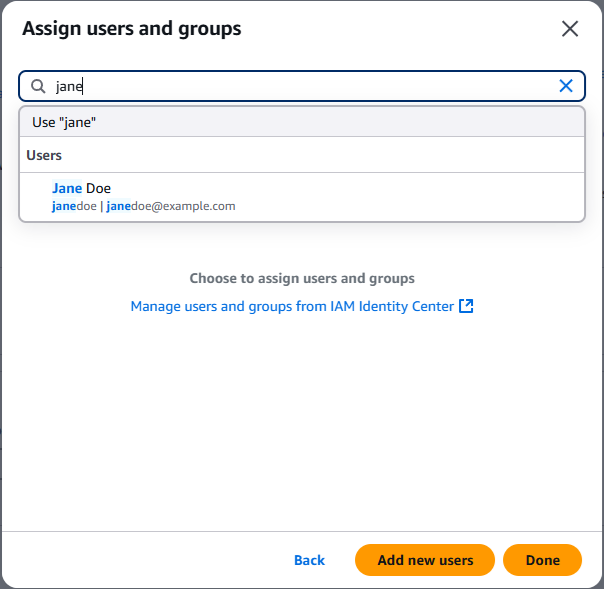Click the Choose to assign users and groups text
This screenshot has height=589, width=604.
(302, 278)
